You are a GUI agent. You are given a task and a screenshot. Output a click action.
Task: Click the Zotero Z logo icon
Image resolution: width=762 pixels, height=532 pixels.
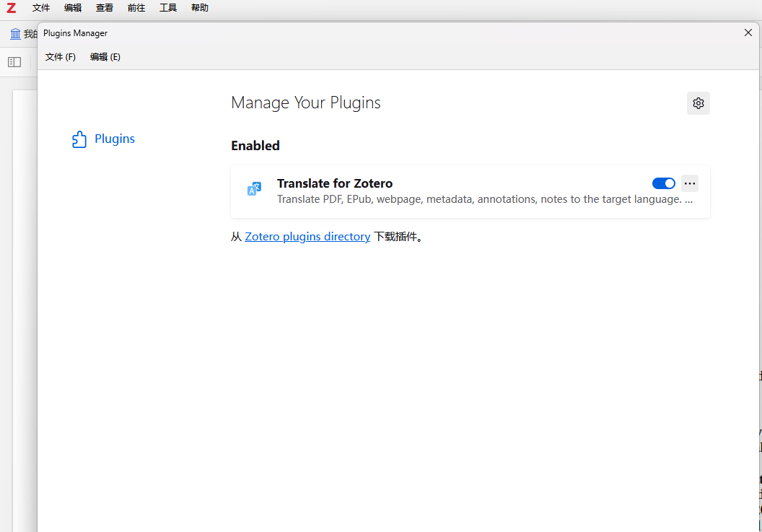tap(11, 8)
